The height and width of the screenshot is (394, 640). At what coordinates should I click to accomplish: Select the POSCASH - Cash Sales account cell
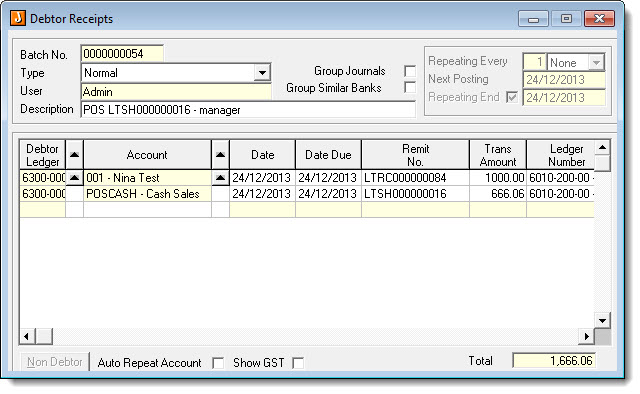[x=147, y=194]
